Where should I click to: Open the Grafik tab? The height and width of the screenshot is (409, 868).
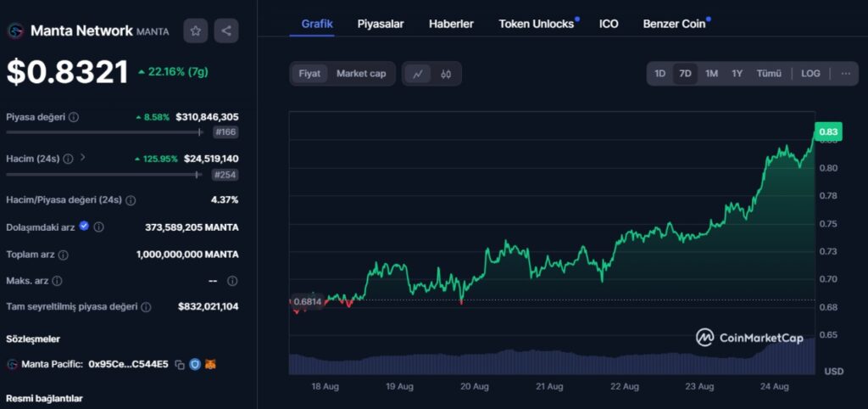click(317, 24)
